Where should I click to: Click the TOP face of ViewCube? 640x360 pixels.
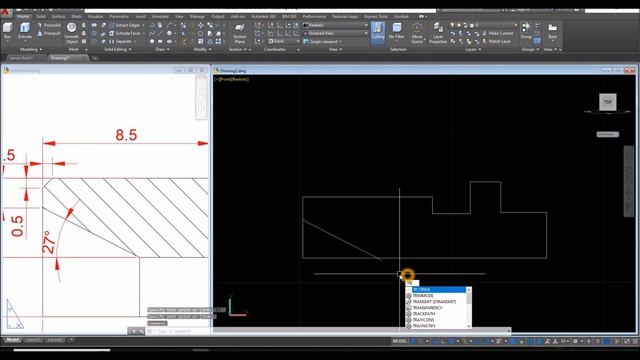(608, 102)
